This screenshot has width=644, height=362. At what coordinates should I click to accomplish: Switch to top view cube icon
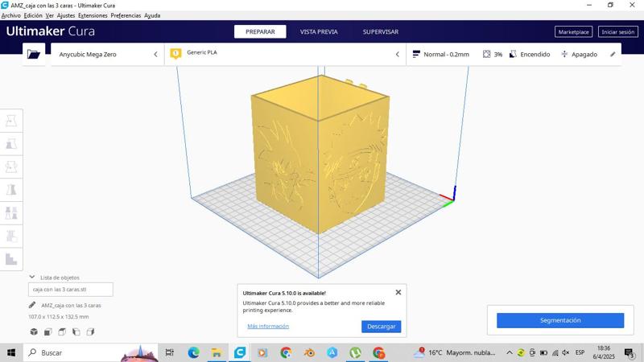pos(62,331)
